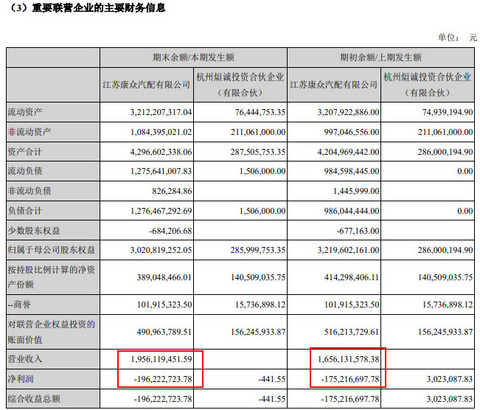Select -441.55 in the 综合收益总额 row
The height and width of the screenshot is (410, 480).
click(x=272, y=399)
